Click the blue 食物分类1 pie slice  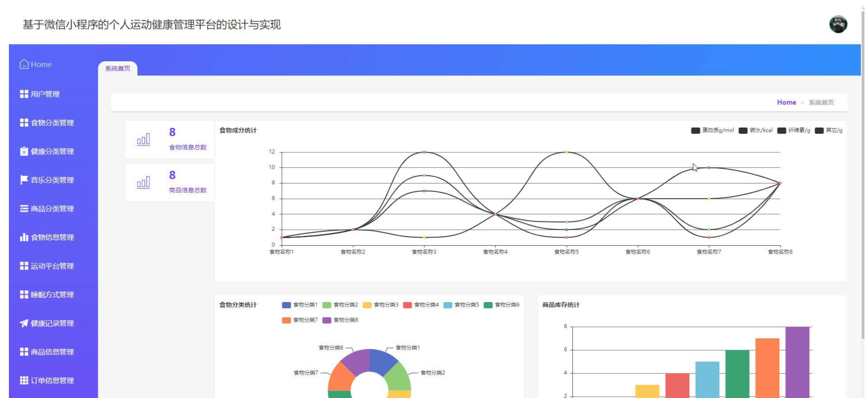[x=382, y=361]
